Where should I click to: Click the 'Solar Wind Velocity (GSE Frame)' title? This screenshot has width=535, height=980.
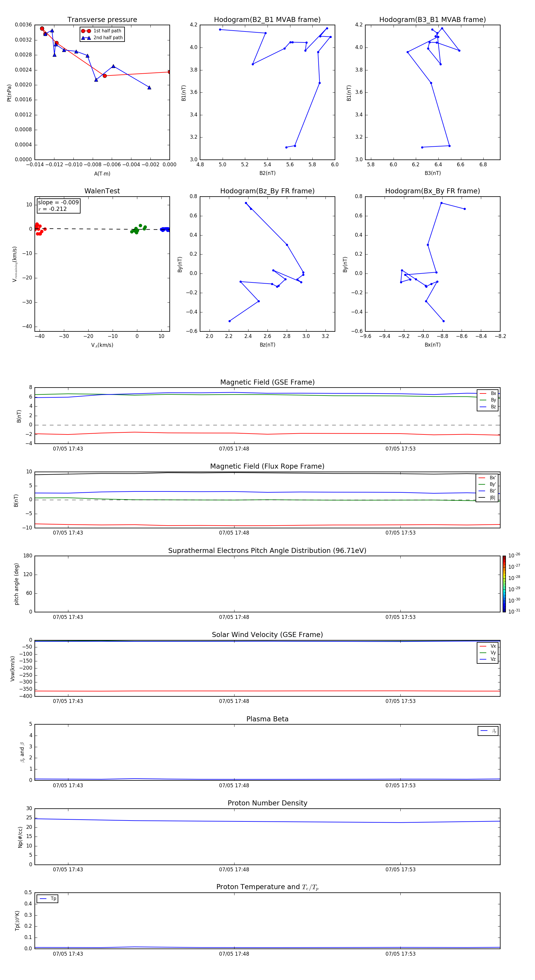267,635
